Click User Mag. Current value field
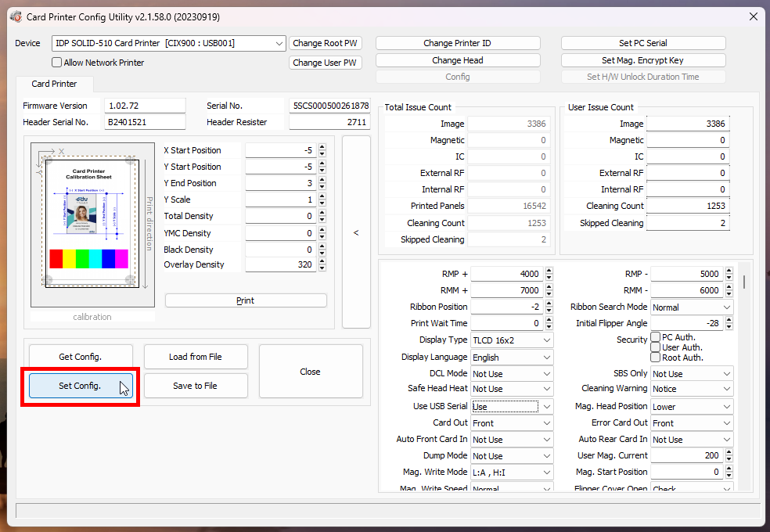The width and height of the screenshot is (770, 532). click(x=687, y=455)
